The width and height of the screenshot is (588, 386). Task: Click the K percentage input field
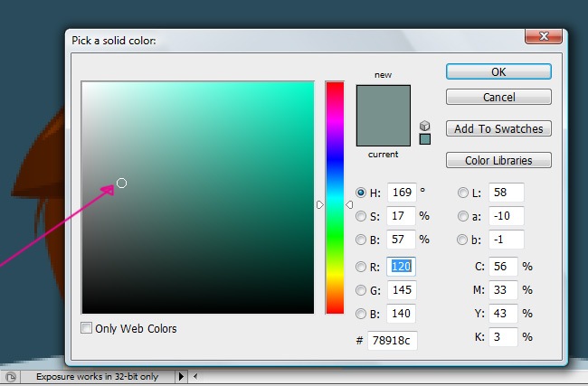(x=504, y=337)
